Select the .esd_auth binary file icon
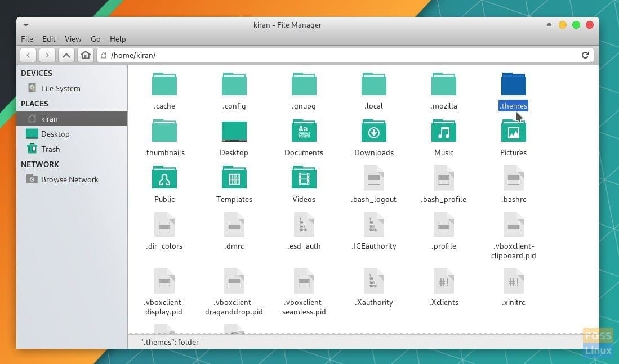 [x=304, y=225]
